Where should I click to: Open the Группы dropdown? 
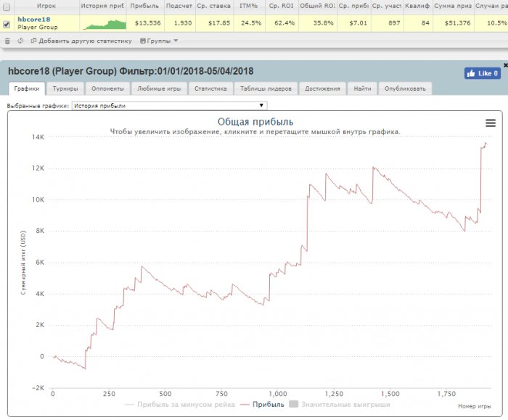pos(159,41)
